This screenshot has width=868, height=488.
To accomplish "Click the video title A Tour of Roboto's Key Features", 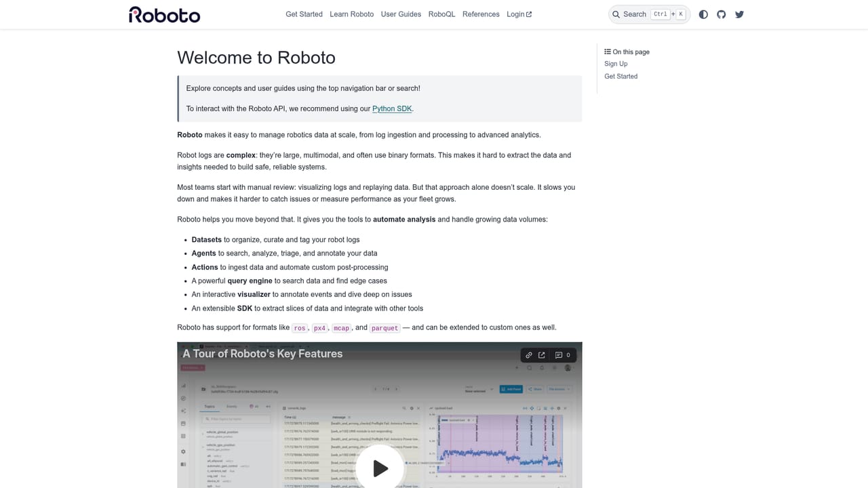I will pos(262,354).
